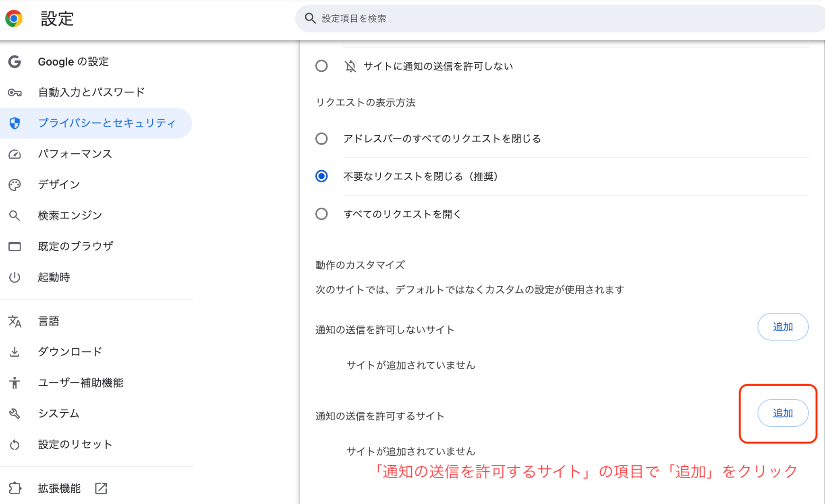This screenshot has width=825, height=504.
Task: Open ダウンロード settings from sidebar
Action: pyautogui.click(x=69, y=351)
